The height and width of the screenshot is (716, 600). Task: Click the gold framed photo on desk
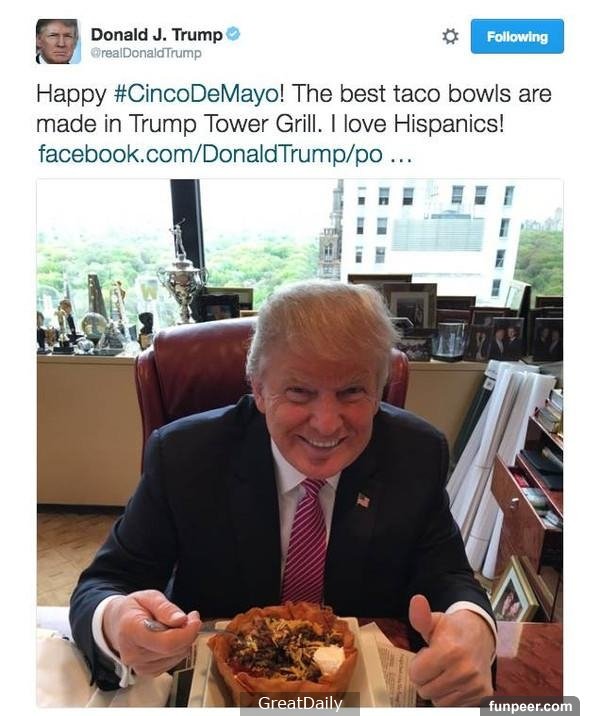pyautogui.click(x=513, y=590)
